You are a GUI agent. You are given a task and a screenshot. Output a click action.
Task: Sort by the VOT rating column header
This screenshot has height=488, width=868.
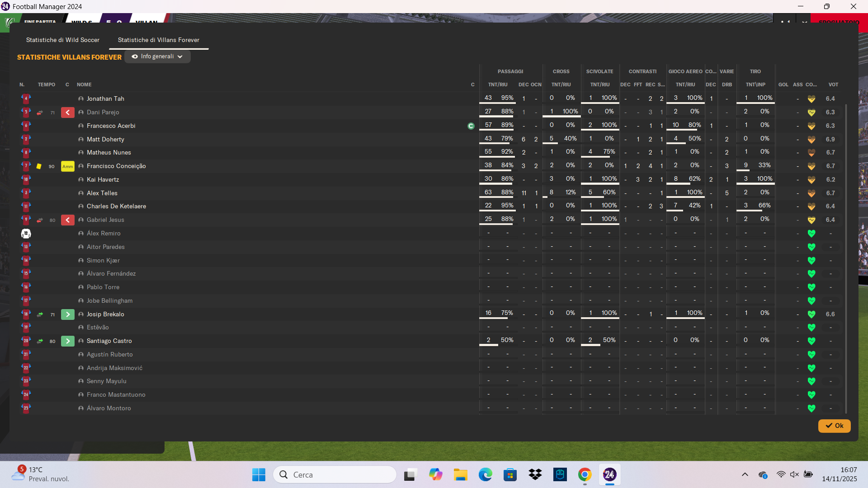[x=833, y=85]
